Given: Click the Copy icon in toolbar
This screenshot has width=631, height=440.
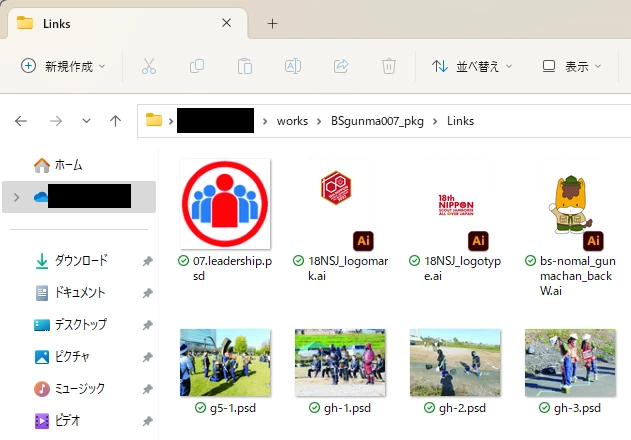Looking at the screenshot, I should 197,66.
